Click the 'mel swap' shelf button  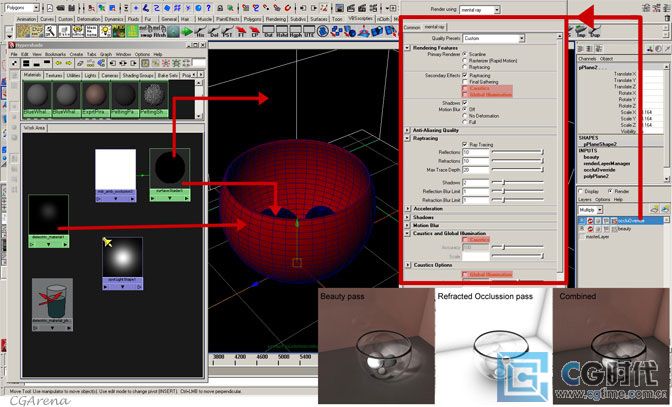(147, 31)
